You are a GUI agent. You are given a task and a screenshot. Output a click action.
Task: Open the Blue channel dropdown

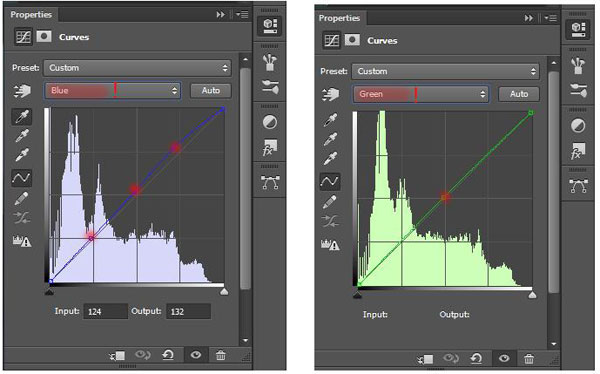[x=112, y=91]
